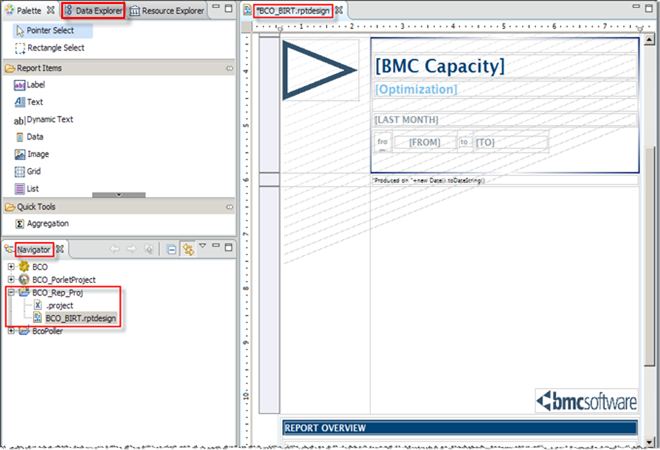The width and height of the screenshot is (660, 450).
Task: Select the [BMC Capacity] title element
Action: pos(505,66)
